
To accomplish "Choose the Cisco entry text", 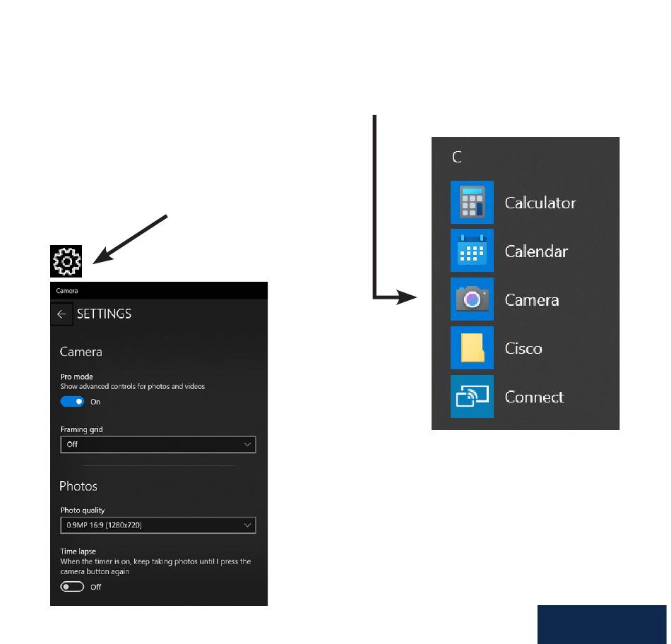I will [523, 348].
